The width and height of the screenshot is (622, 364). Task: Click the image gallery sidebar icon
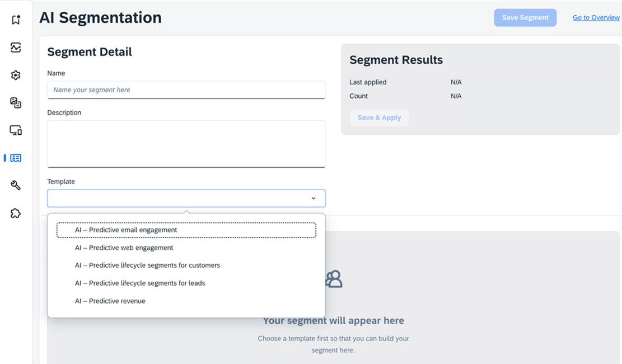tap(16, 103)
